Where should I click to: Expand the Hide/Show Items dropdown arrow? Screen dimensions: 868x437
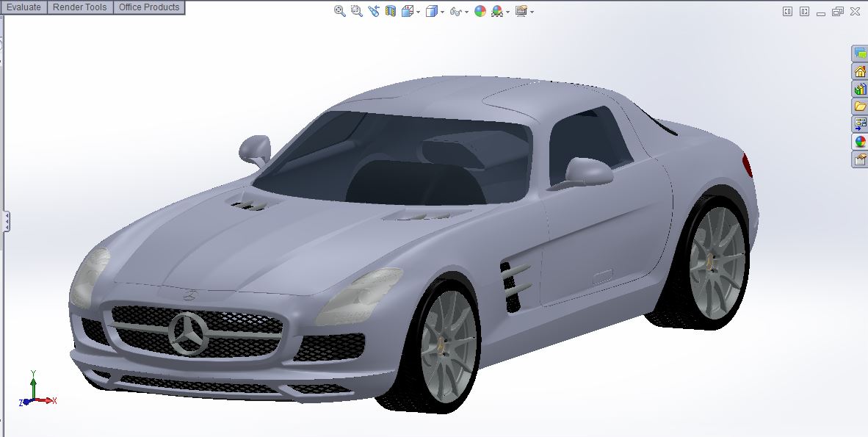[x=466, y=12]
